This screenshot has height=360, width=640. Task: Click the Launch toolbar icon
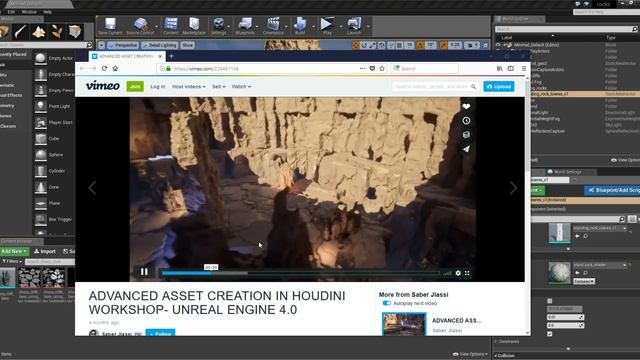click(354, 26)
